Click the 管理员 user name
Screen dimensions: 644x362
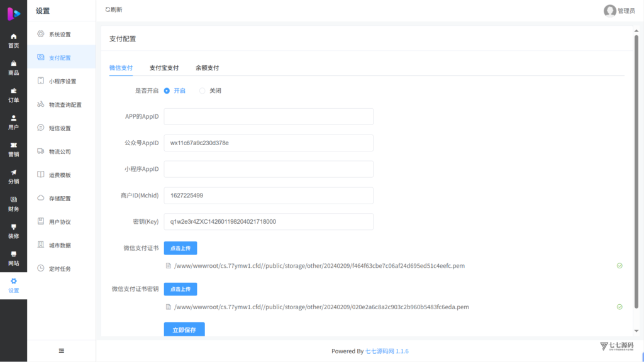[626, 11]
